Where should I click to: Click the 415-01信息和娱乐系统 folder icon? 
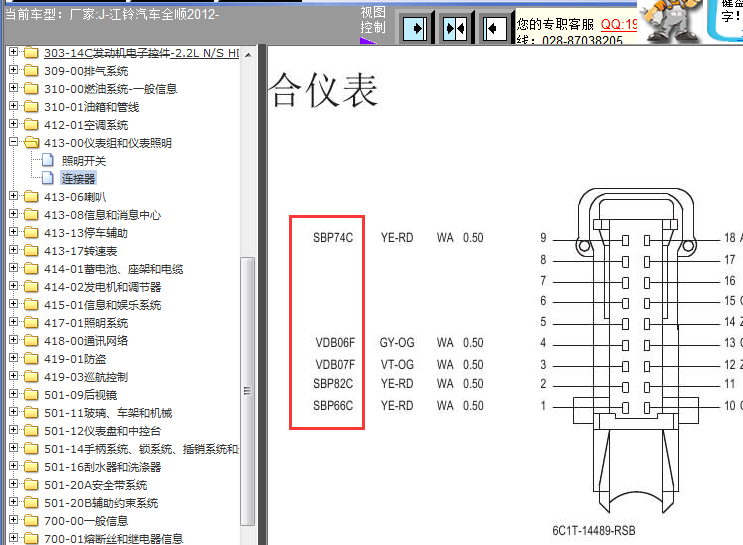coord(31,305)
